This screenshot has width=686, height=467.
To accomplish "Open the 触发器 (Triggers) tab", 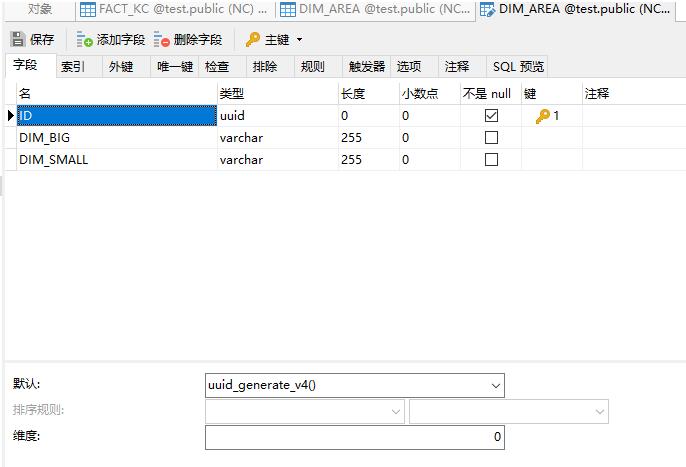I will [366, 67].
